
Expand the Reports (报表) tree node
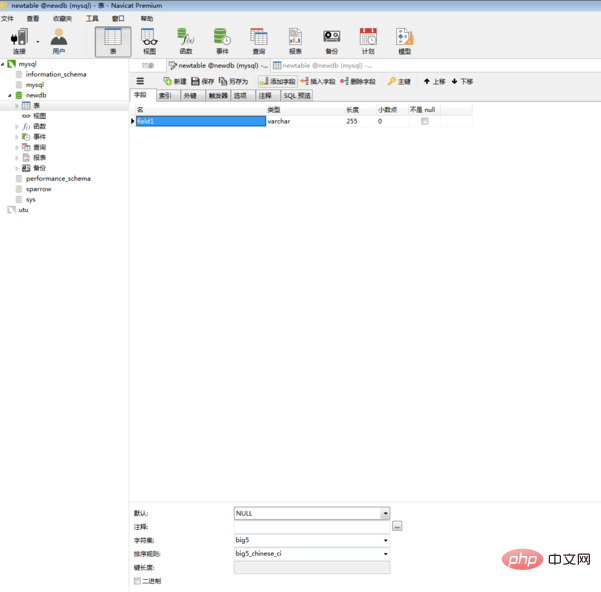(x=17, y=157)
